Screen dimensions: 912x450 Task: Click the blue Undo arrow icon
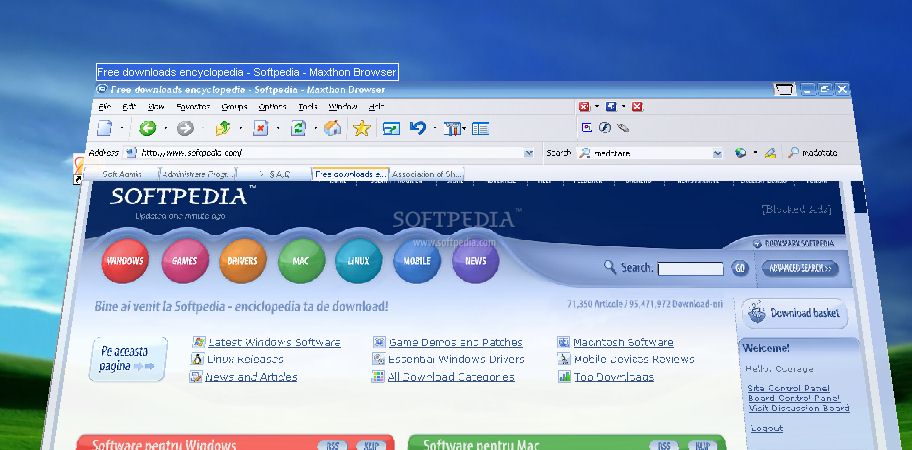pyautogui.click(x=418, y=128)
